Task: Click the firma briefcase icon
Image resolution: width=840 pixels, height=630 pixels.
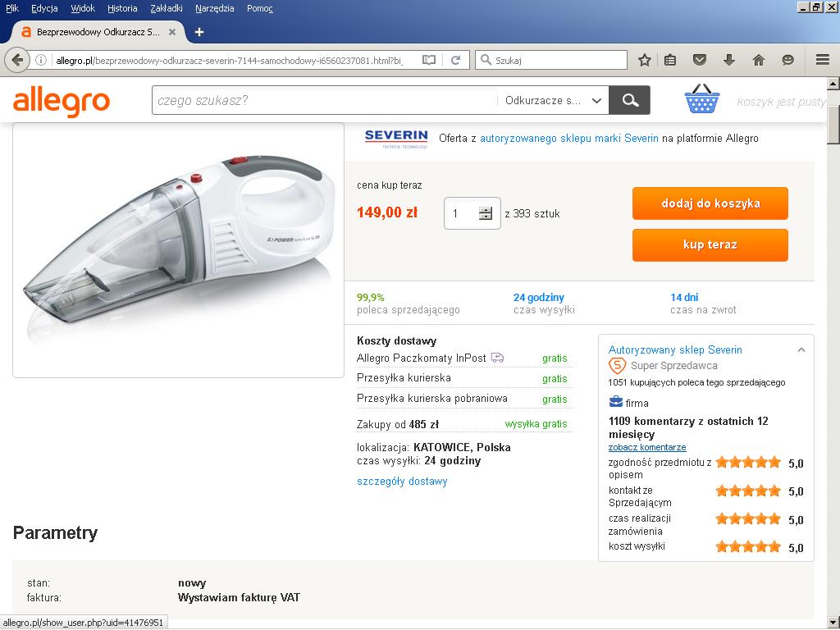Action: (x=615, y=402)
